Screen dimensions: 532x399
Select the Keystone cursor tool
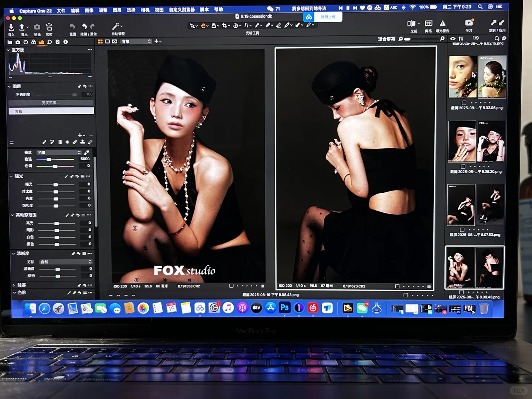[246, 25]
